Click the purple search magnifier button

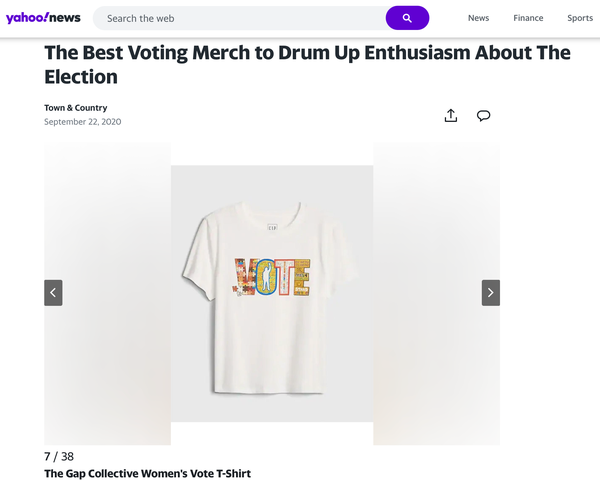[407, 18]
